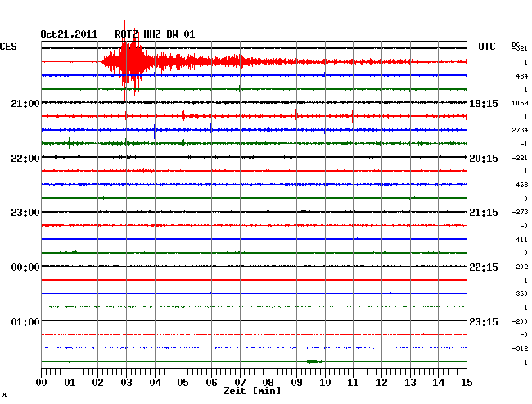The height and width of the screenshot is (404, 532).
Task: Select the 01:00 local time label
Action: pyautogui.click(x=25, y=322)
